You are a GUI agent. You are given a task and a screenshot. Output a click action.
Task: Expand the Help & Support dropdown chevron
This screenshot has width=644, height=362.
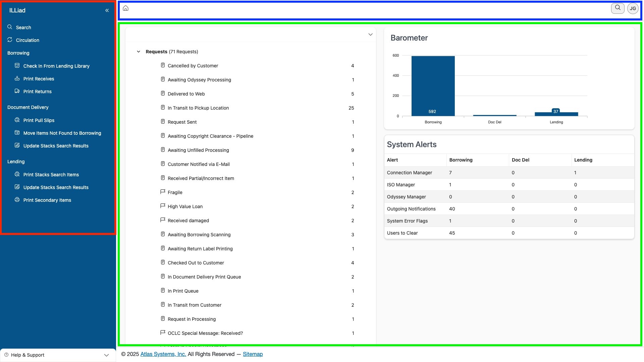(x=106, y=355)
